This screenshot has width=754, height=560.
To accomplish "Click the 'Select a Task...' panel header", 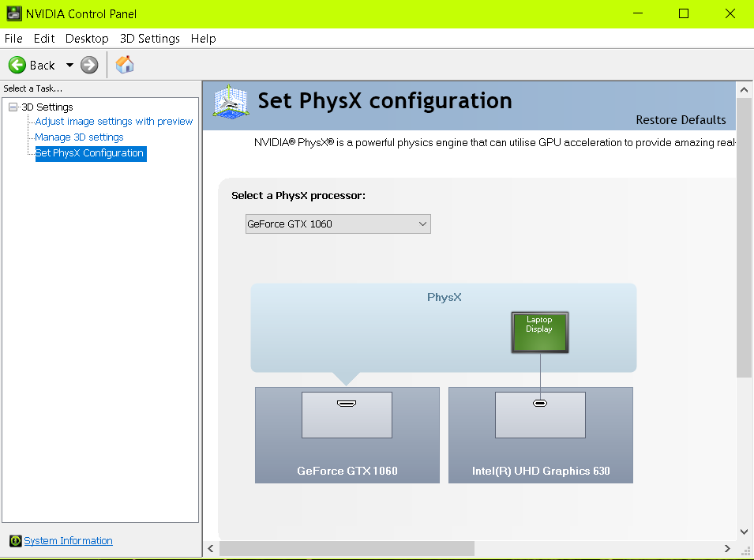I will pyautogui.click(x=32, y=88).
